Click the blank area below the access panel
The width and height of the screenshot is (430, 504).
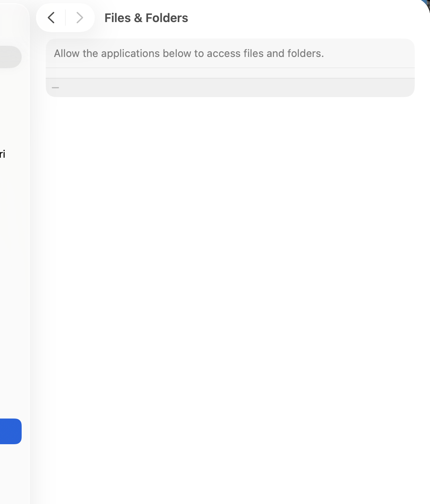point(230,281)
